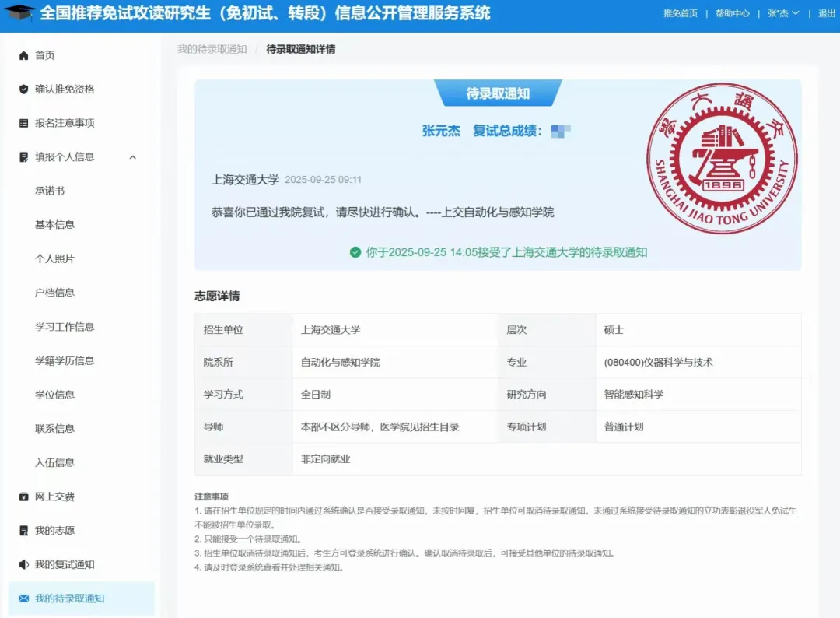Viewport: 840px width, 618px height.
Task: Click the 研究方向 label cell
Action: pyautogui.click(x=547, y=395)
